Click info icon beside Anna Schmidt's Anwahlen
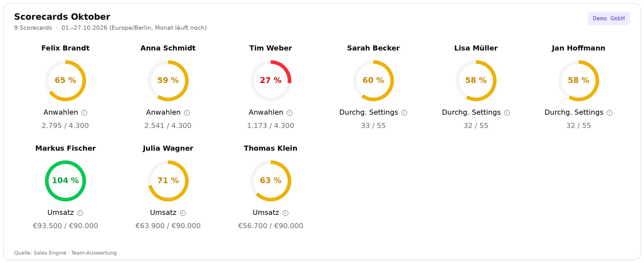Viewport: 644px width, 263px height. 187,113
